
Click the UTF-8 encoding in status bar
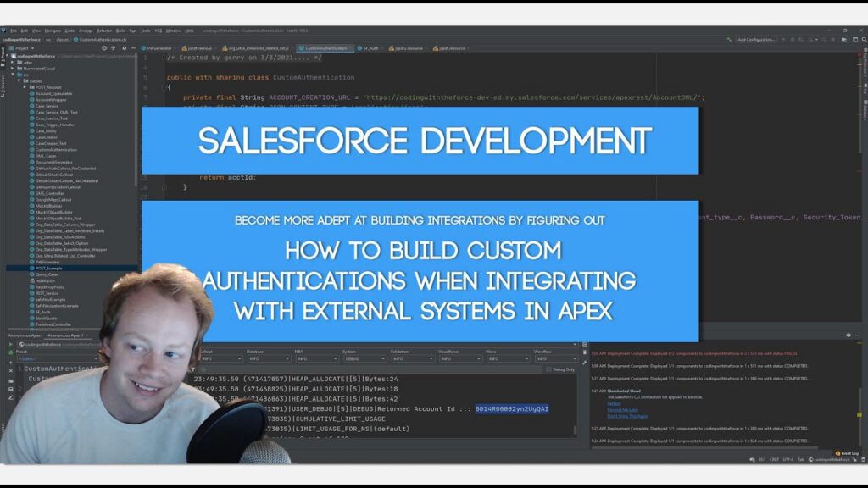[x=788, y=460]
